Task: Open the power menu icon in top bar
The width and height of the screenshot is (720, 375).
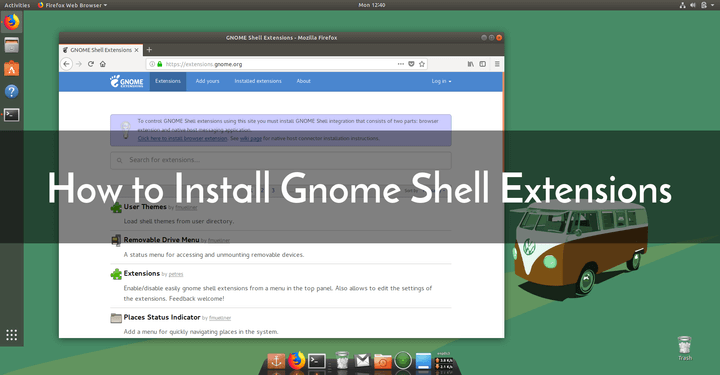Action: click(704, 5)
